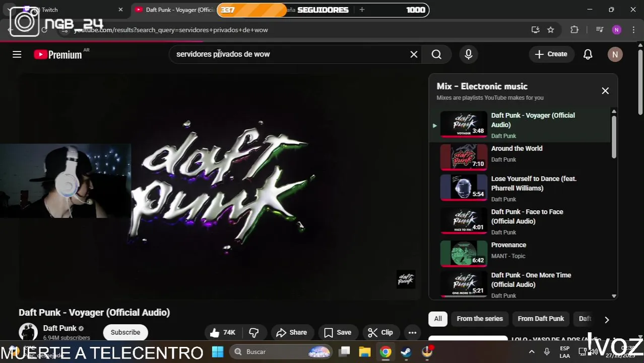Share the Daft Punk video
Viewport: 644px width, 363px height.
(291, 332)
